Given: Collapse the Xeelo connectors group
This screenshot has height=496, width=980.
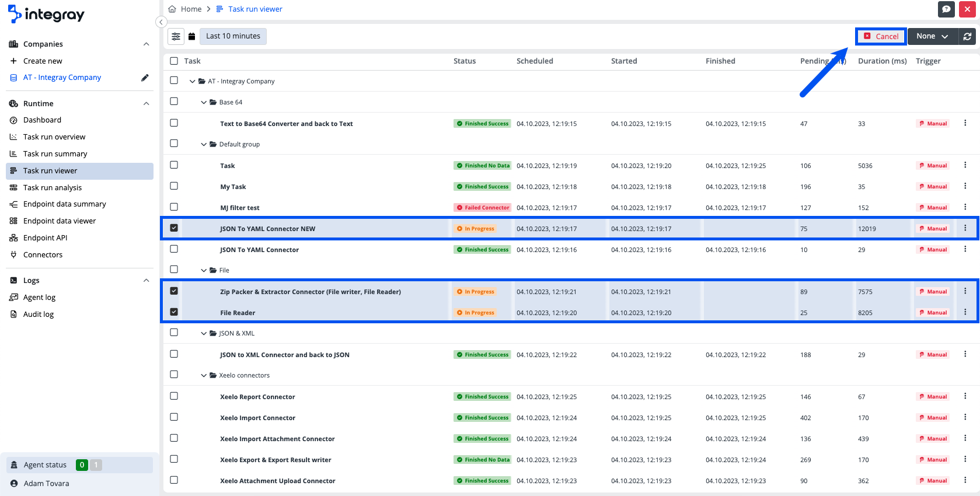Looking at the screenshot, I should coord(204,375).
